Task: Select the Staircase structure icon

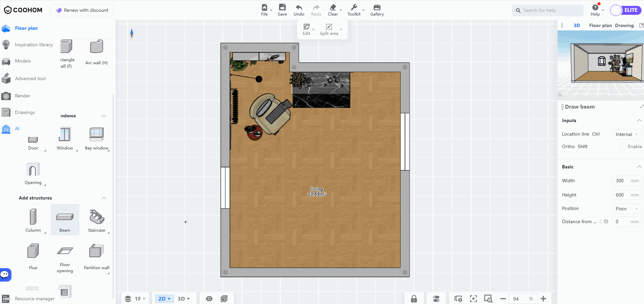Action: (x=97, y=217)
